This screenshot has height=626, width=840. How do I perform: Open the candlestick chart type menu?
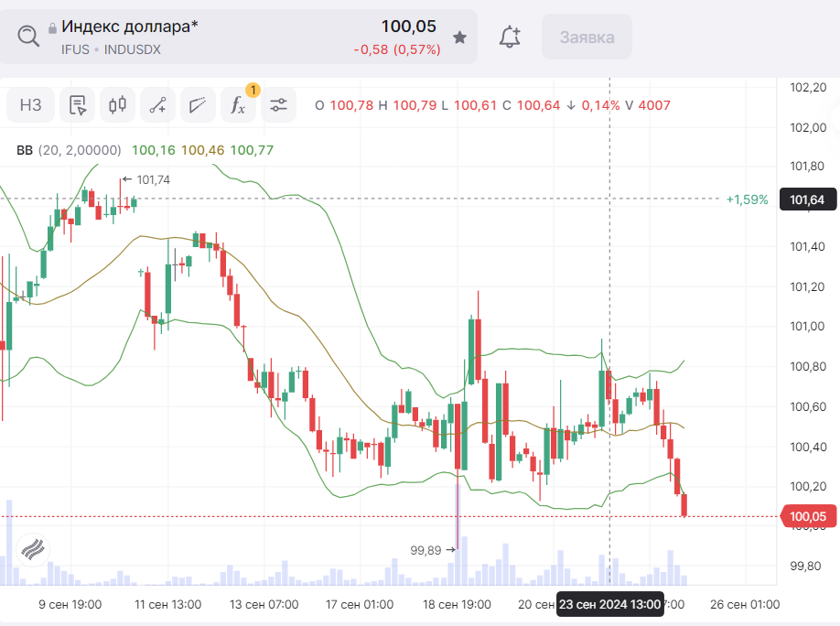[x=117, y=105]
